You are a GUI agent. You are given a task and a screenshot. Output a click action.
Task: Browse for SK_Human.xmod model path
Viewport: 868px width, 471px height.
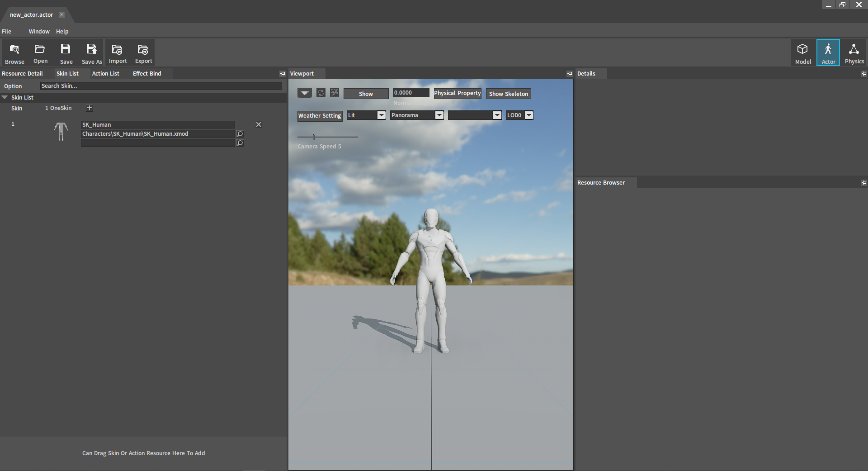(240, 134)
